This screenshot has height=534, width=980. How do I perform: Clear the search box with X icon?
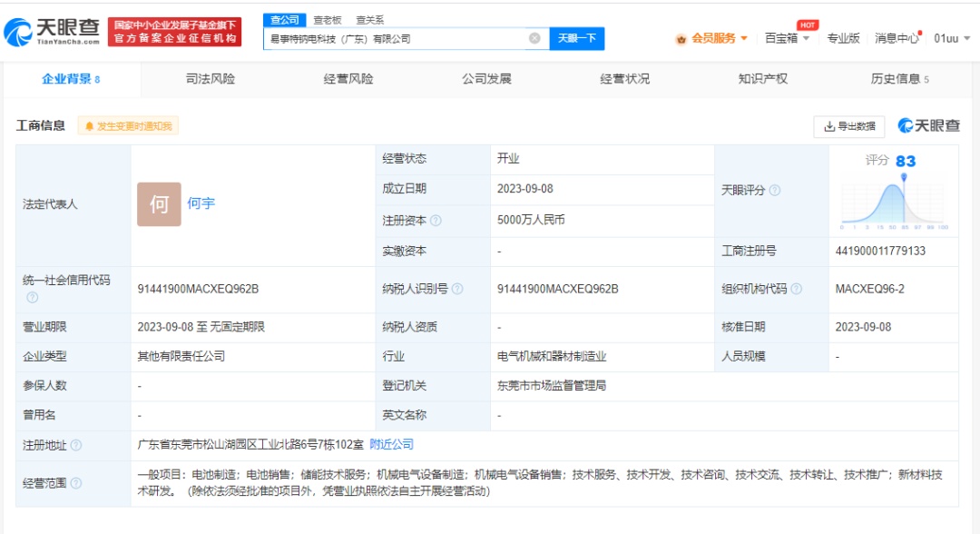[534, 38]
